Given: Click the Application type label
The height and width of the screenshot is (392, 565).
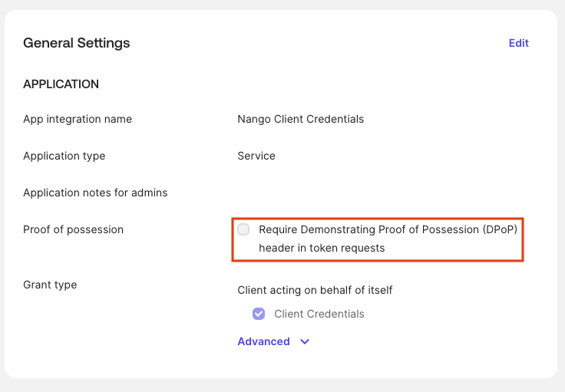Looking at the screenshot, I should [64, 156].
